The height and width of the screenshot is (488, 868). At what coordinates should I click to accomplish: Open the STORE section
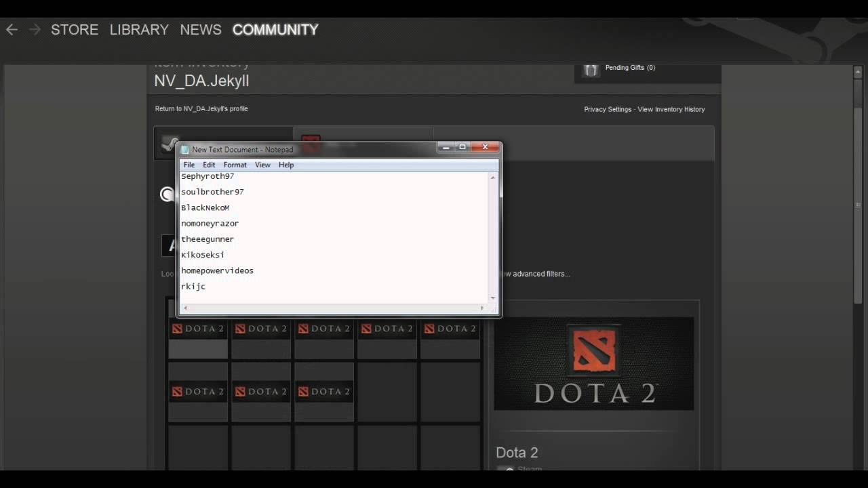[x=75, y=30]
